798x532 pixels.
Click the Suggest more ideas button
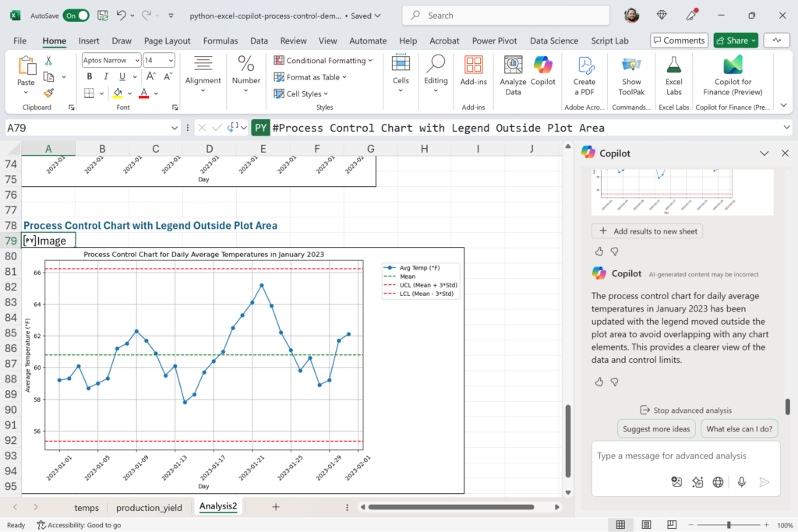pos(656,429)
